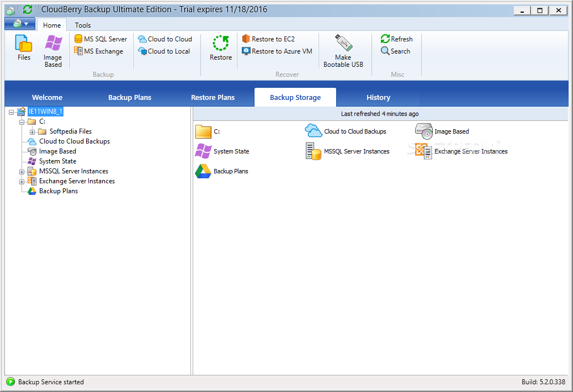
Task: Launch MS Exchange backup
Action: coord(99,51)
